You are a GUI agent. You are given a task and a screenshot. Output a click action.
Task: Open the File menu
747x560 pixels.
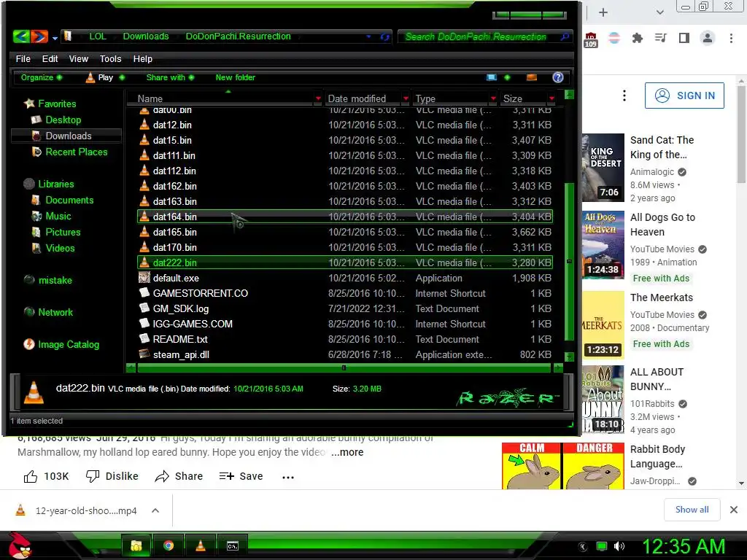(x=23, y=58)
